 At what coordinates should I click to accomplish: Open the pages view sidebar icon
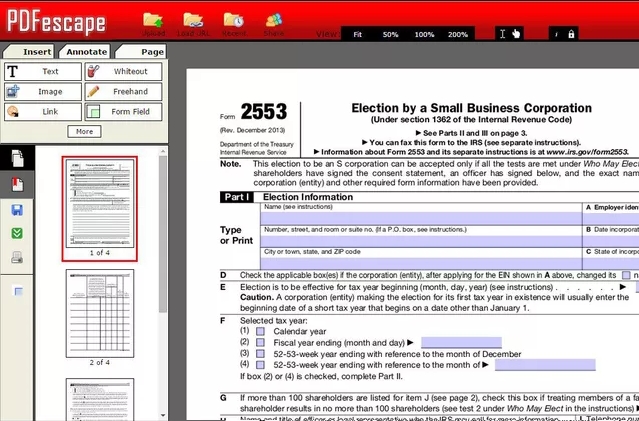click(17, 159)
